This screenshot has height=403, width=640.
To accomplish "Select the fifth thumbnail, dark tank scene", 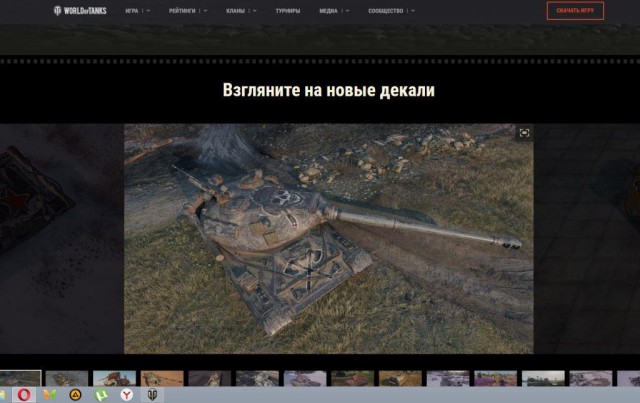I will point(210,378).
